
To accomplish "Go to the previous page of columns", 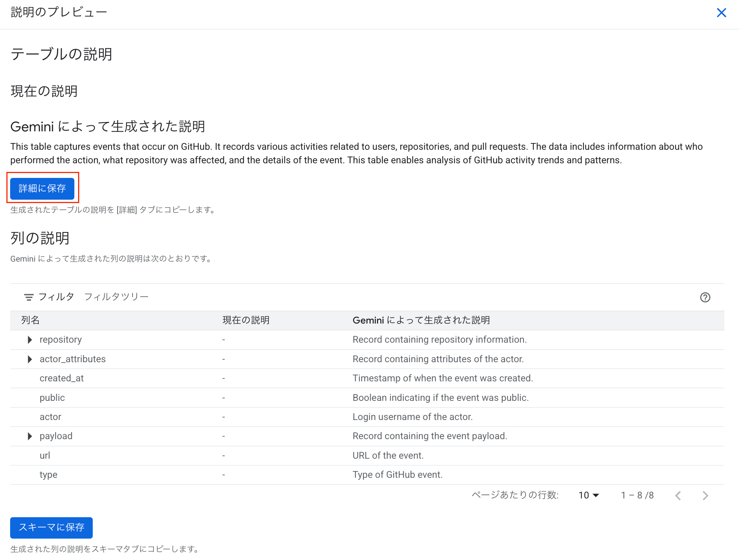I will coord(678,495).
